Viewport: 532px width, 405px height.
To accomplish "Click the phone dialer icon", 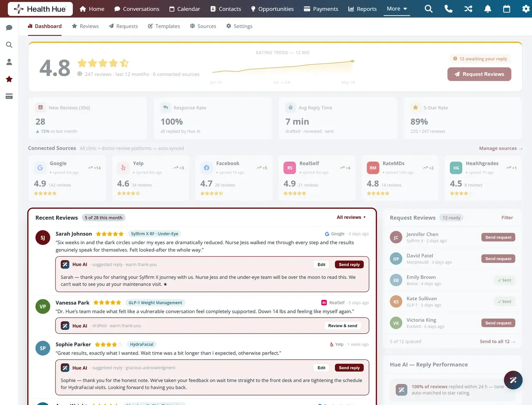I will (448, 9).
